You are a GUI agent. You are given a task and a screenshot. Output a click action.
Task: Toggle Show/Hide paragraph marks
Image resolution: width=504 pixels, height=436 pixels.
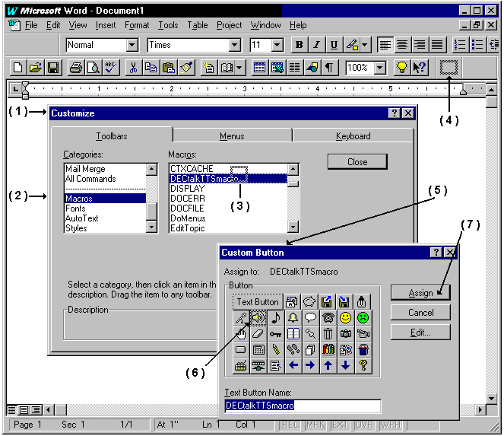[329, 68]
